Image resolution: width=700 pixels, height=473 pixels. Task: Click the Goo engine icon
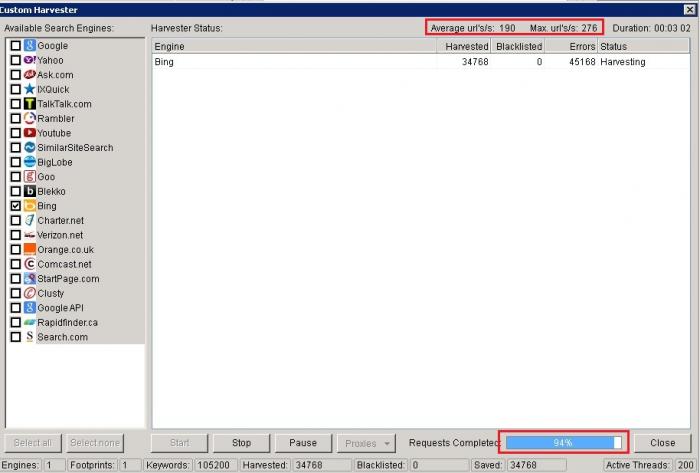point(29,177)
